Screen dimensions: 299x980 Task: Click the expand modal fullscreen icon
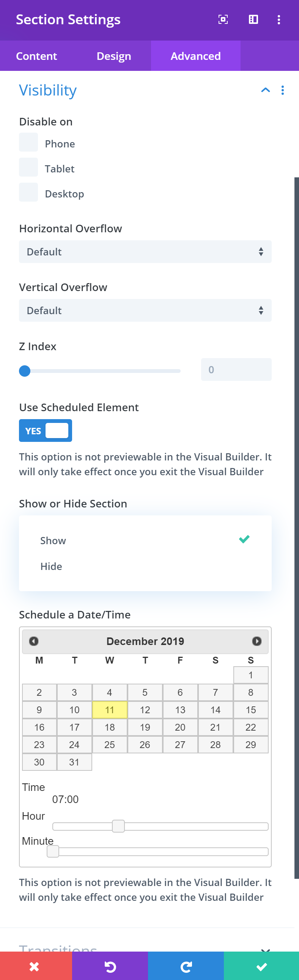223,19
